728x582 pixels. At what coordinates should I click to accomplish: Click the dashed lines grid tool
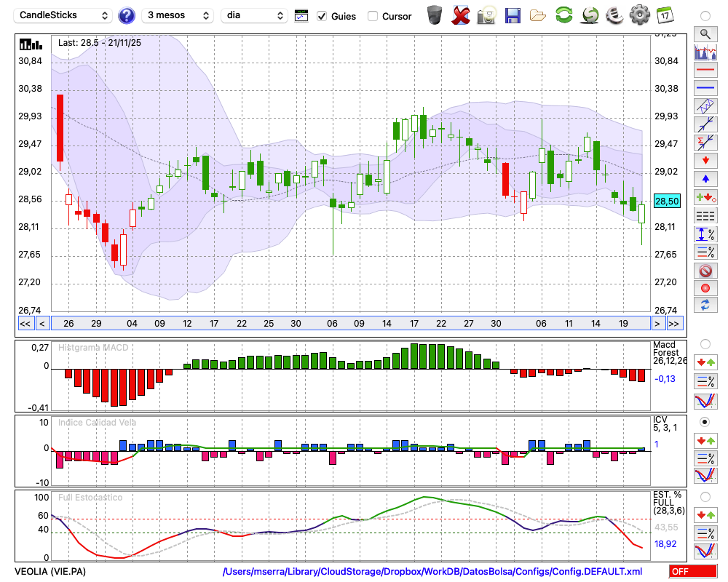705,215
